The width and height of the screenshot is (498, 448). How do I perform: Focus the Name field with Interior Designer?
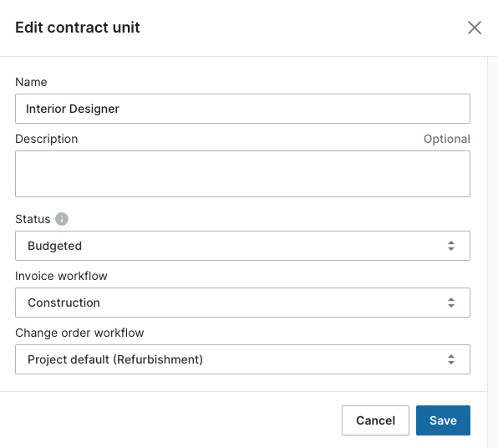click(x=242, y=109)
